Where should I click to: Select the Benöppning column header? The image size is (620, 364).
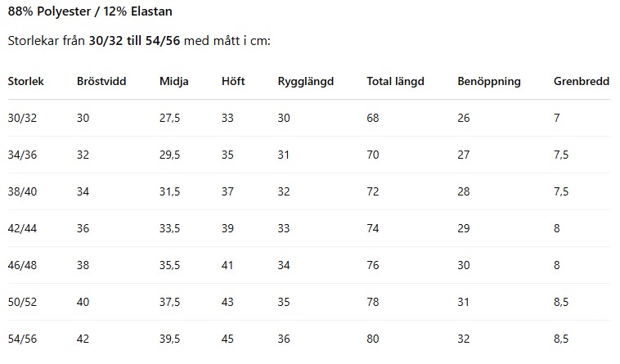[488, 82]
